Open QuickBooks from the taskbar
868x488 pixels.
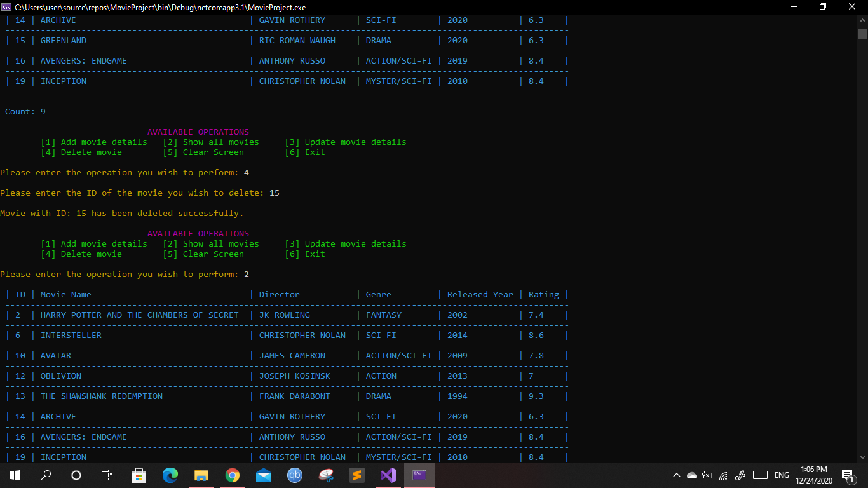[x=294, y=475]
